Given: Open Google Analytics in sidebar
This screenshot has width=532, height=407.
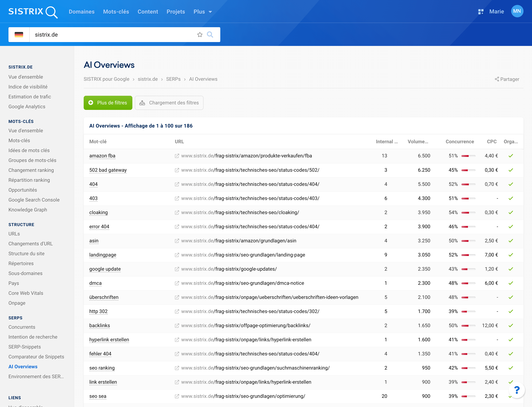Looking at the screenshot, I should [x=27, y=107].
